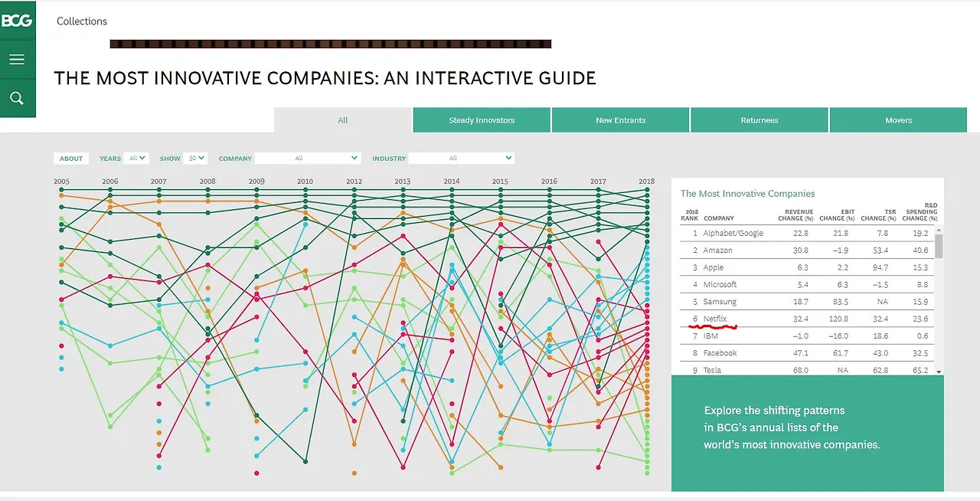Click Netflix's EBIT value 120.8
Viewport: 980px width, 501px height.
(x=838, y=319)
